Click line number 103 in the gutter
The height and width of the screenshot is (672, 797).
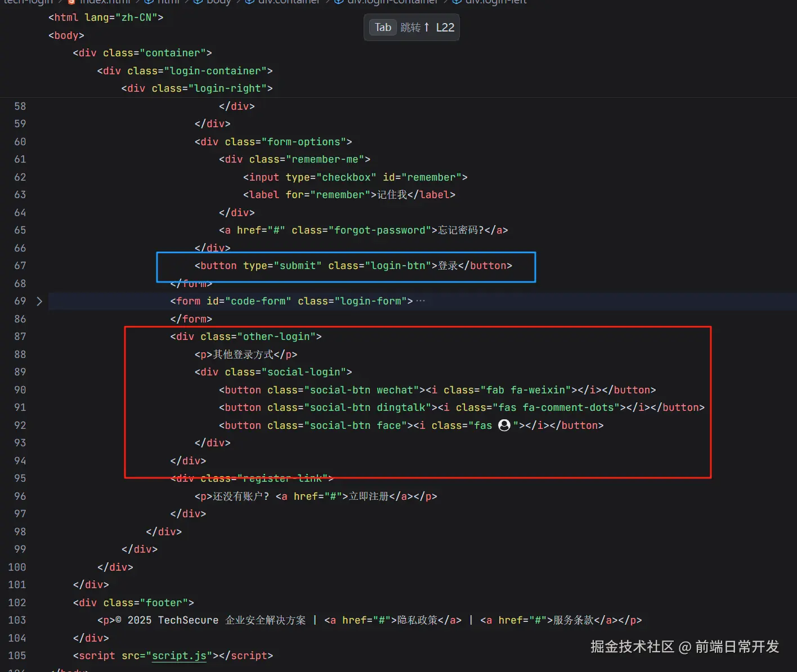(17, 620)
